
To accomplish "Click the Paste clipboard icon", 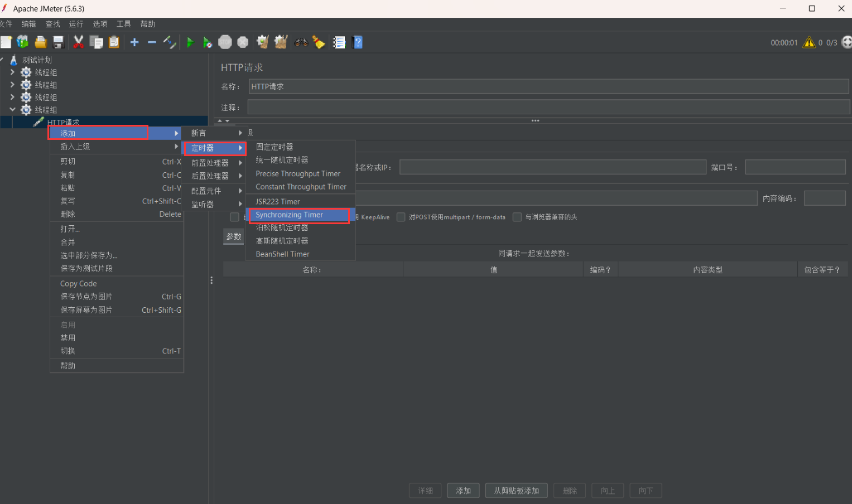I will click(x=114, y=42).
